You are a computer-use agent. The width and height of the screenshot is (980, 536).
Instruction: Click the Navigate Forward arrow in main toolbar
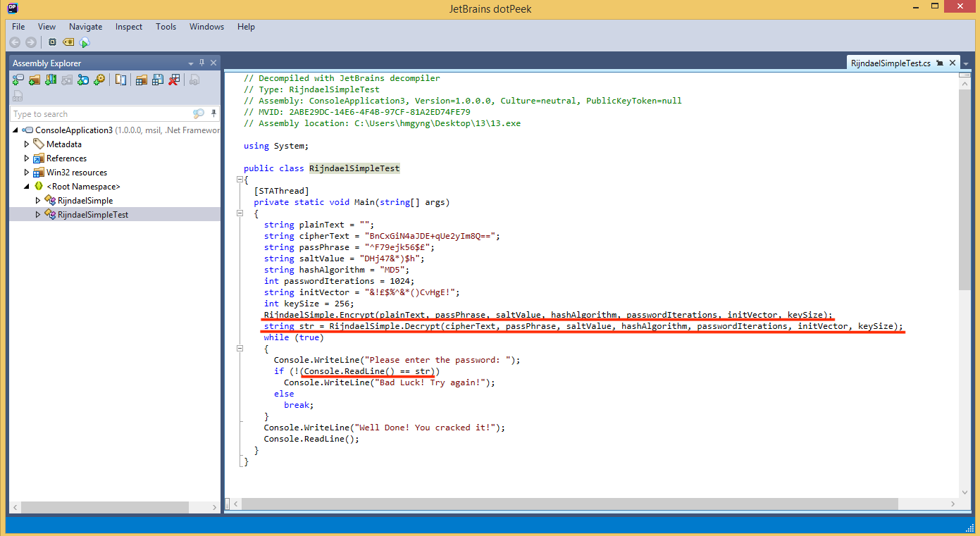point(30,42)
